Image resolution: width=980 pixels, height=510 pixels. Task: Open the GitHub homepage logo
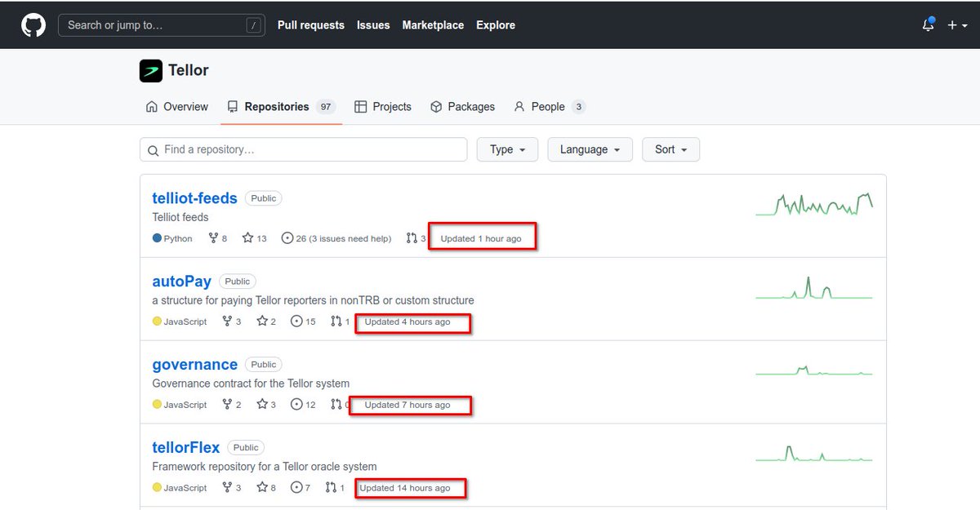33,24
